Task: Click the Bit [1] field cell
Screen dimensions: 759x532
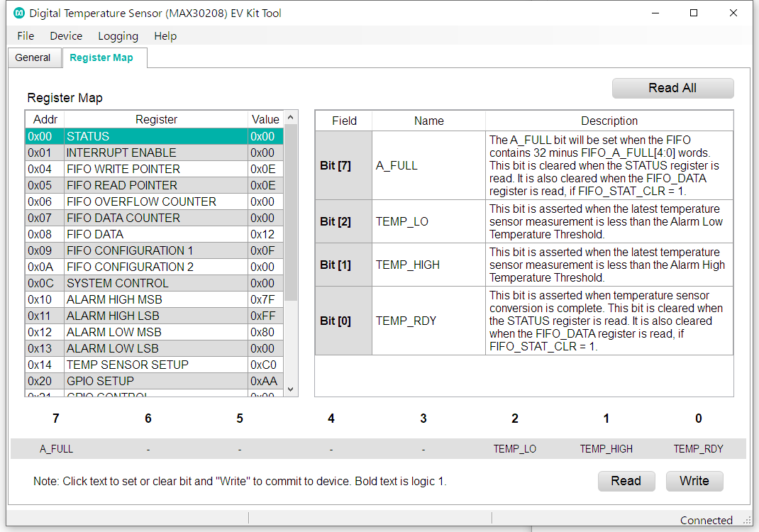Action: click(344, 265)
